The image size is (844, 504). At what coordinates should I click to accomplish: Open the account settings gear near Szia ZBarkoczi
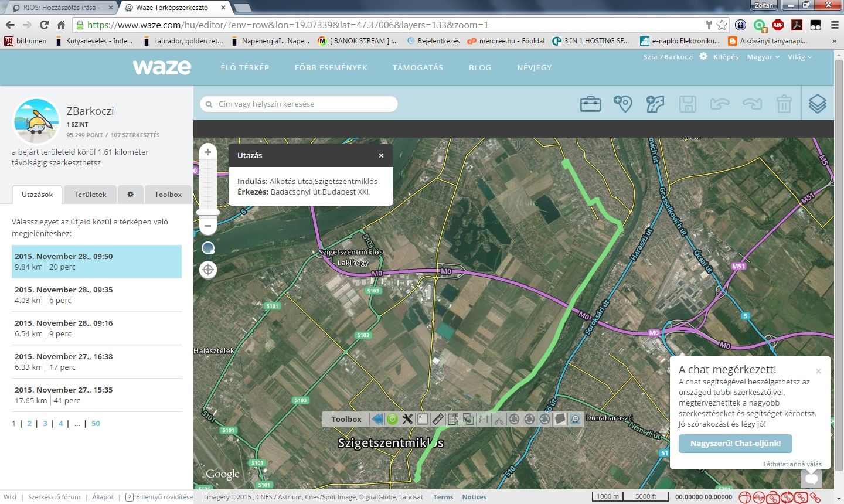[703, 56]
